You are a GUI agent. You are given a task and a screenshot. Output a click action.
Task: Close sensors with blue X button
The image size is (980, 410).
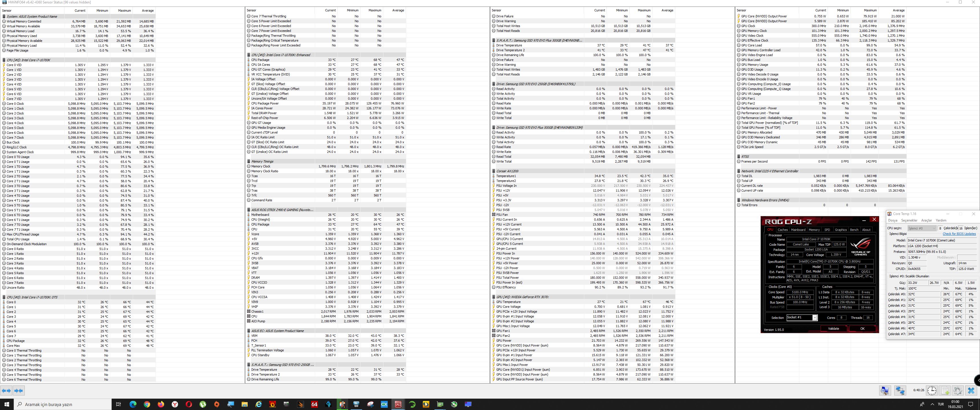click(x=971, y=391)
